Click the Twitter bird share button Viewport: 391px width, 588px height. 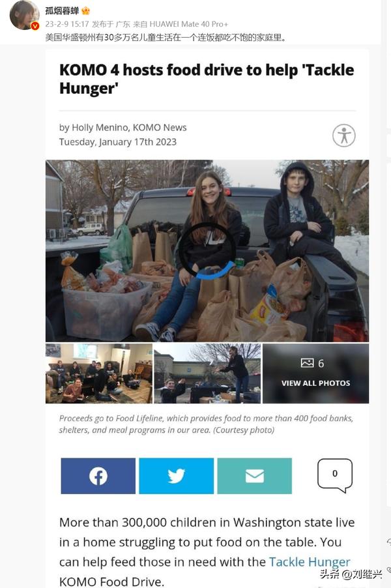[x=176, y=476]
